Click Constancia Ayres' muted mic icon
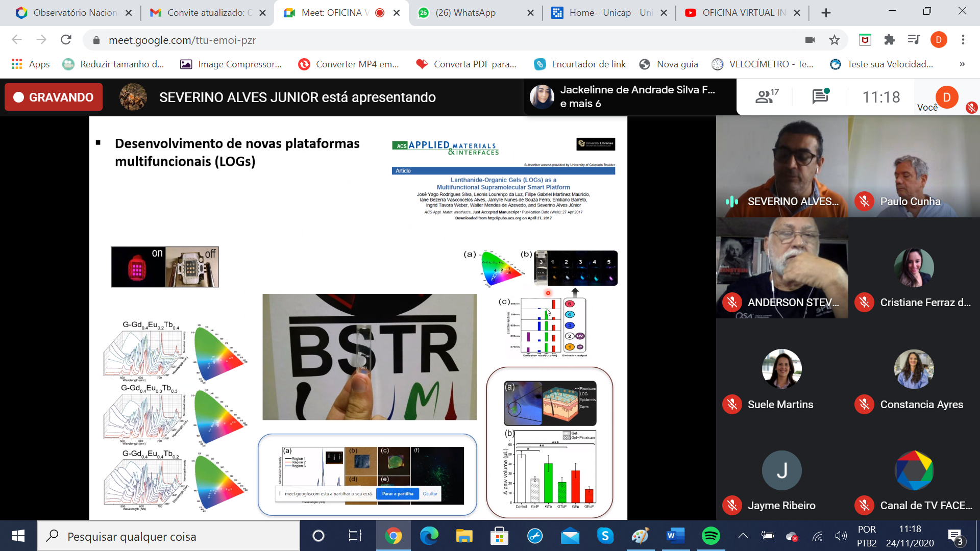The height and width of the screenshot is (551, 980). [864, 405]
